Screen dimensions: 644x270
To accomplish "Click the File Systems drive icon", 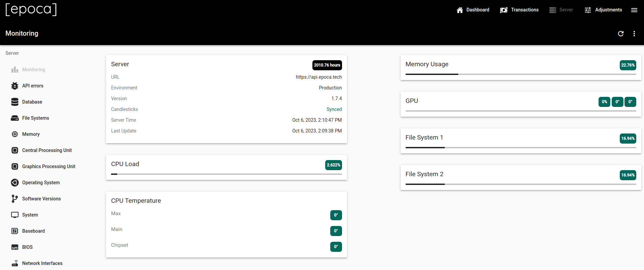I will [15, 118].
